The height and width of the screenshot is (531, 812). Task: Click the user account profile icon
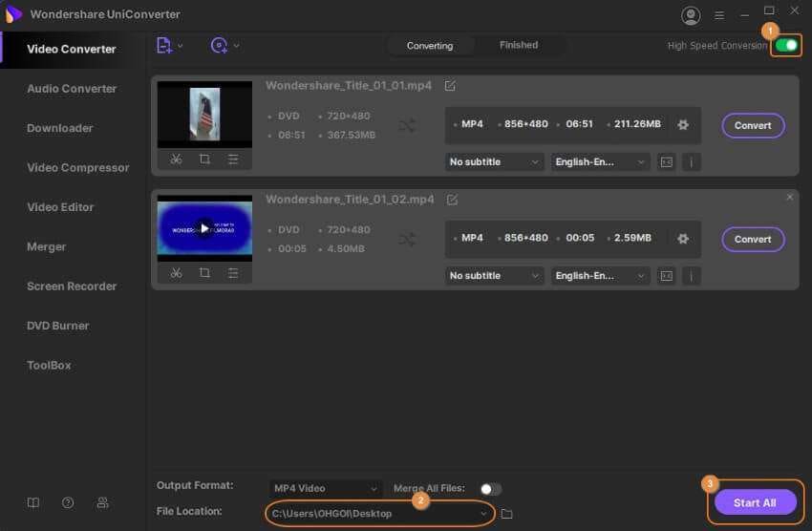(x=691, y=15)
